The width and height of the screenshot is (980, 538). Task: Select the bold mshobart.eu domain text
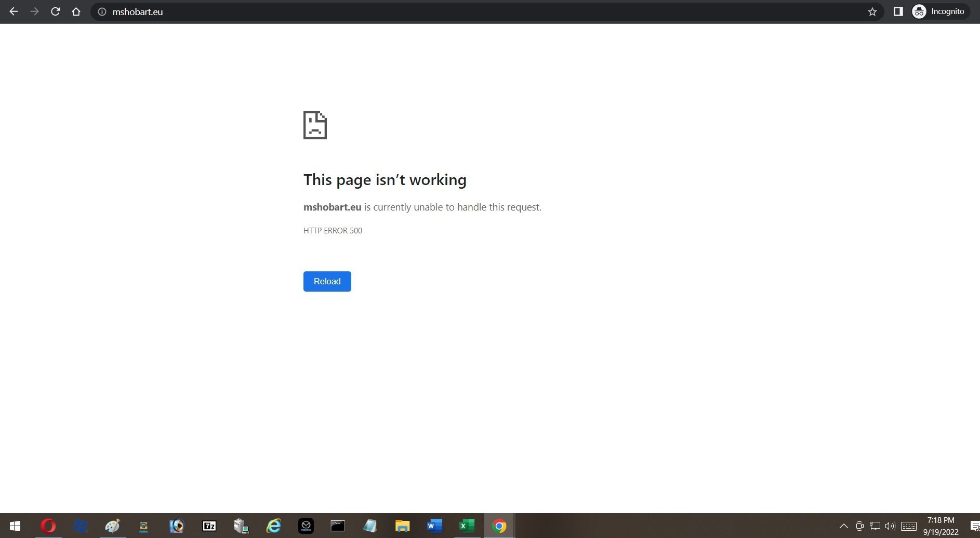click(333, 207)
